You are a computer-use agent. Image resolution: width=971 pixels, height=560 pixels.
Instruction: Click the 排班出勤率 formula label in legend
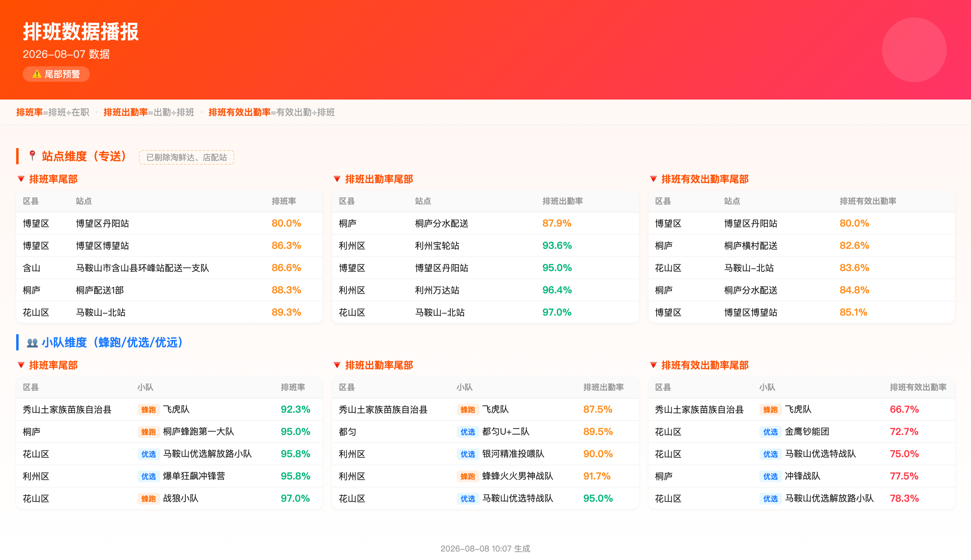pyautogui.click(x=125, y=112)
